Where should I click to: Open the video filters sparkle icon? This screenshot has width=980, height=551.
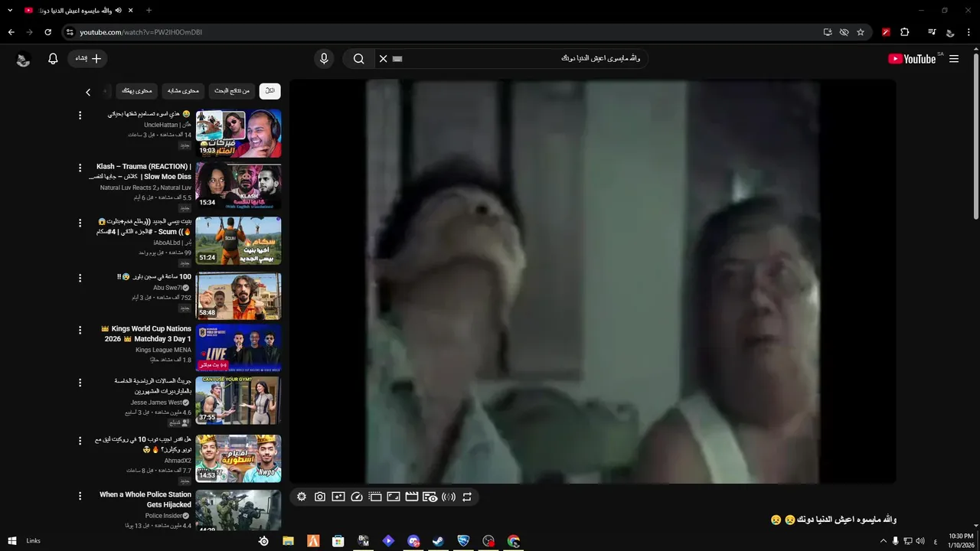(338, 497)
